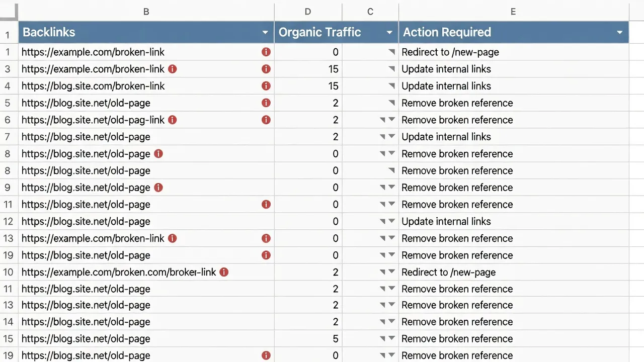Select column B header
This screenshot has width=644, height=362.
[x=146, y=12]
